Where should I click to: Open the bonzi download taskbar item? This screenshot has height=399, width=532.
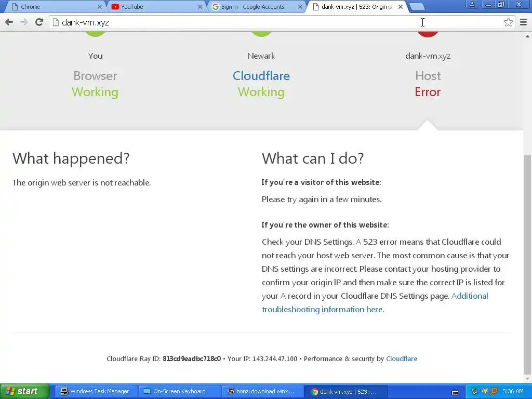coord(262,391)
